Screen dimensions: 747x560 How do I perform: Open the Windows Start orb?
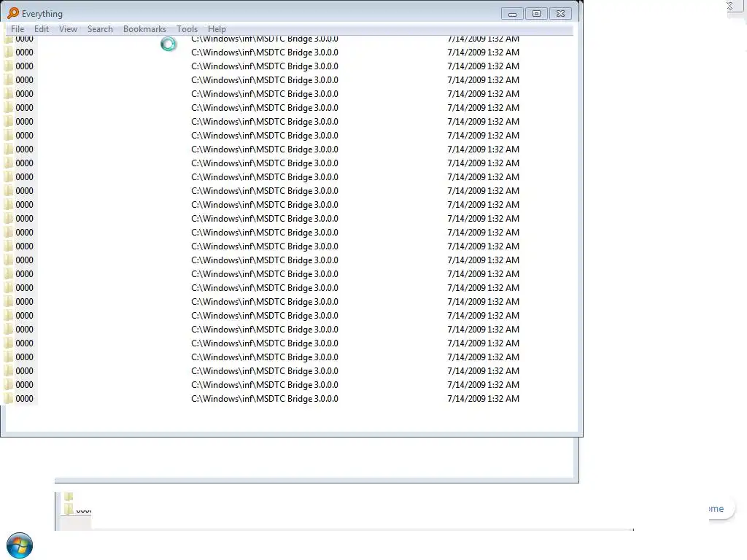20,545
